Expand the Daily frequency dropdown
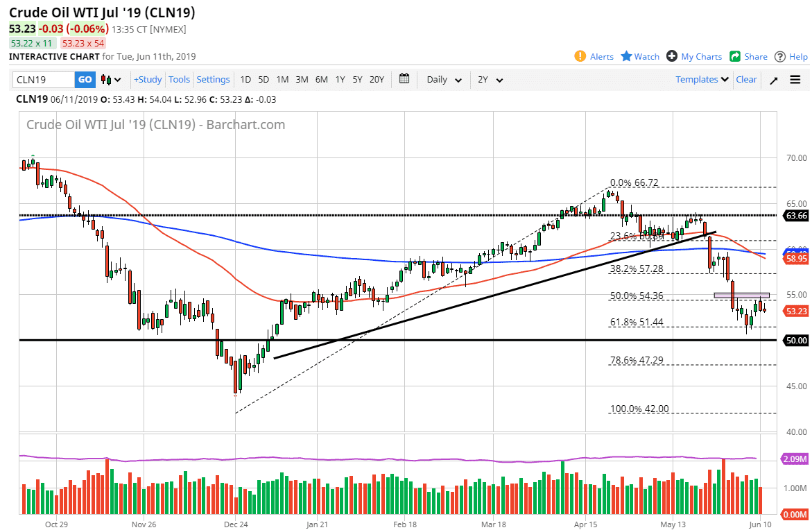The image size is (812, 530). [444, 80]
